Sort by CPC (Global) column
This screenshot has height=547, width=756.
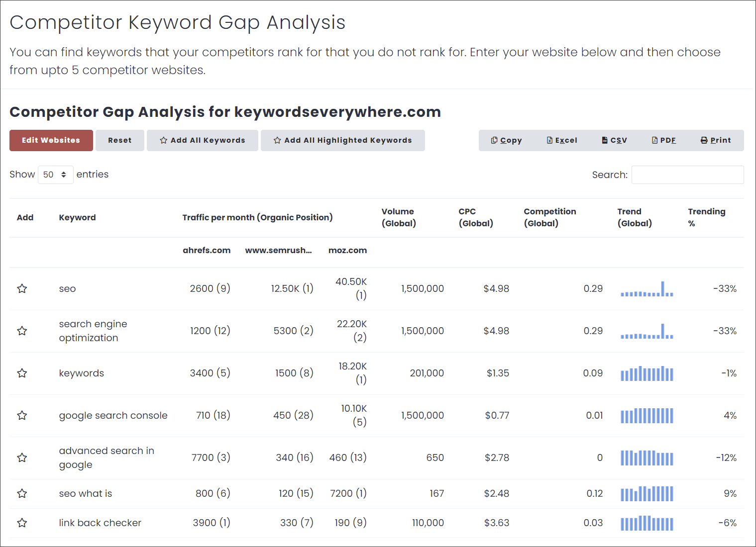coord(476,217)
